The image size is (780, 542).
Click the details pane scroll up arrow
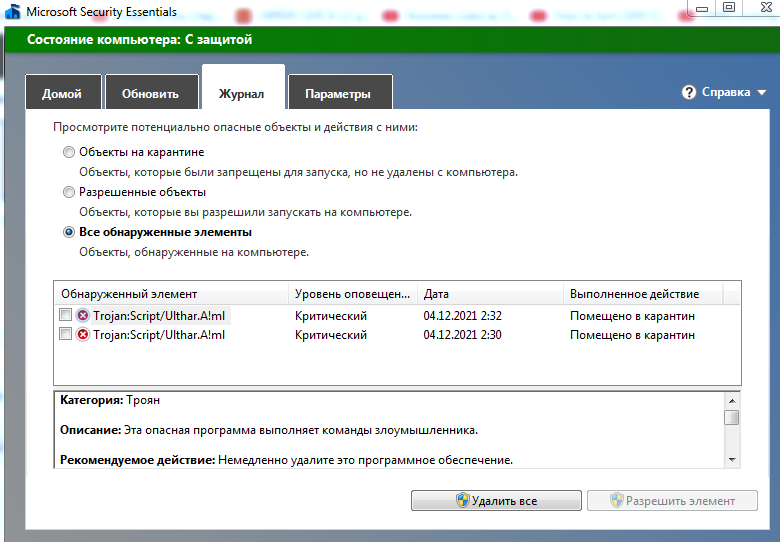[x=732, y=400]
